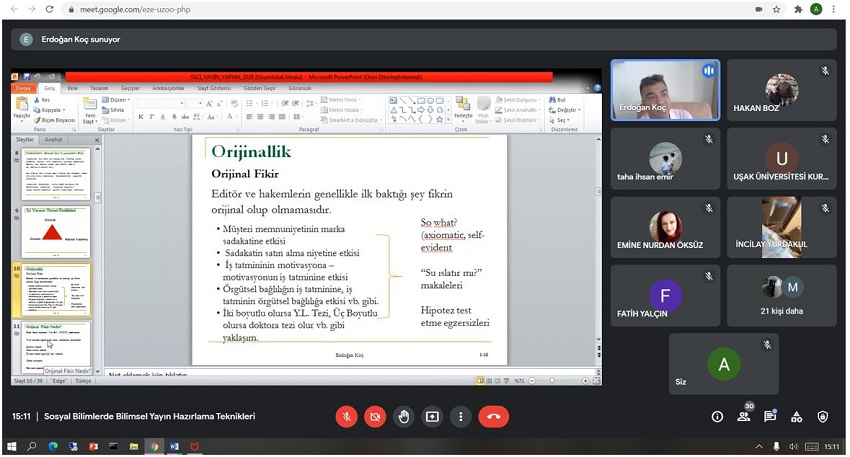Open the Chrome extensions puzzle icon
Image resolution: width=850 pixels, height=457 pixels.
(797, 9)
